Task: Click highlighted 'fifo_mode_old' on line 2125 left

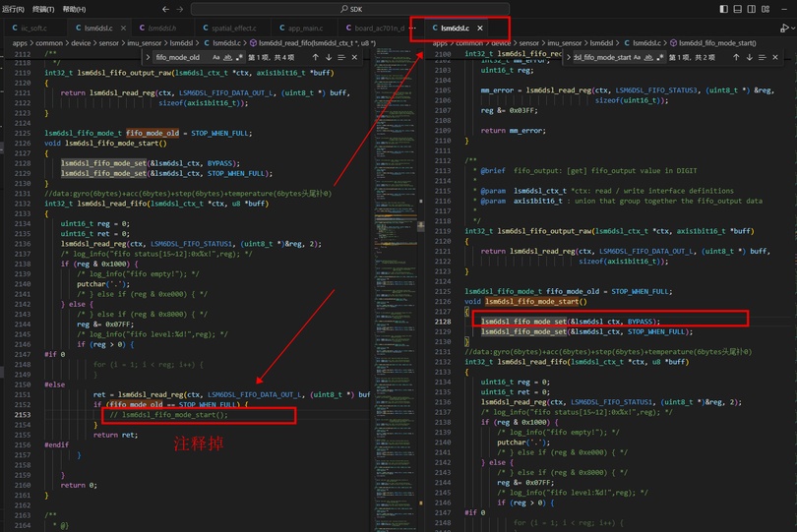Action: [x=153, y=133]
